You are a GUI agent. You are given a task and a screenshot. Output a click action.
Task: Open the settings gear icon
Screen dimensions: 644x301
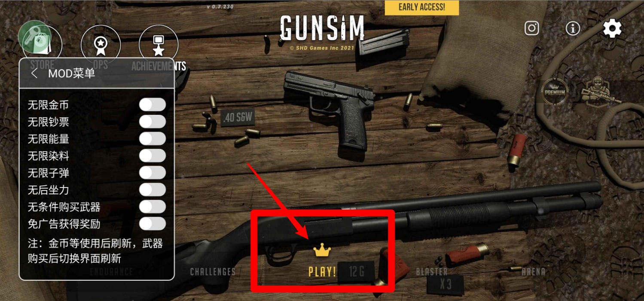[x=612, y=28]
